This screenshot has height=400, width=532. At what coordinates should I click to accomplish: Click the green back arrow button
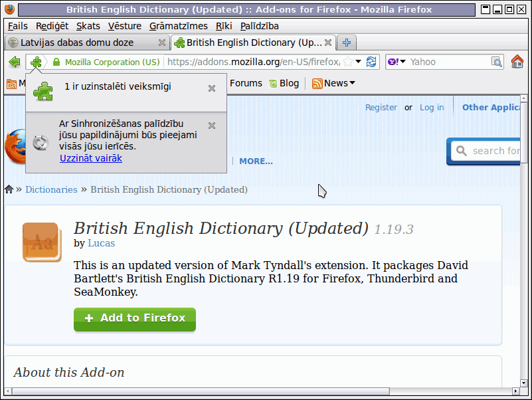point(15,62)
